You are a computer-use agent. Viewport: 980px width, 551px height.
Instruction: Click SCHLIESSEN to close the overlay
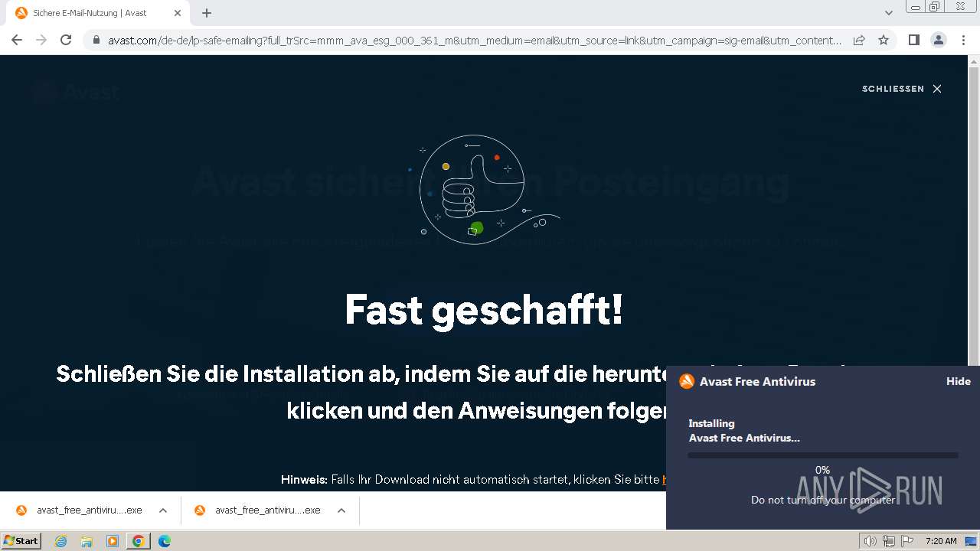[901, 89]
